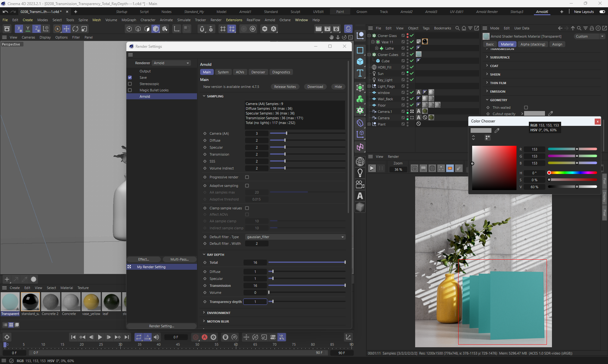Click the eyedropper icon in the Color Chooser
The image size is (608, 364).
pos(497,130)
